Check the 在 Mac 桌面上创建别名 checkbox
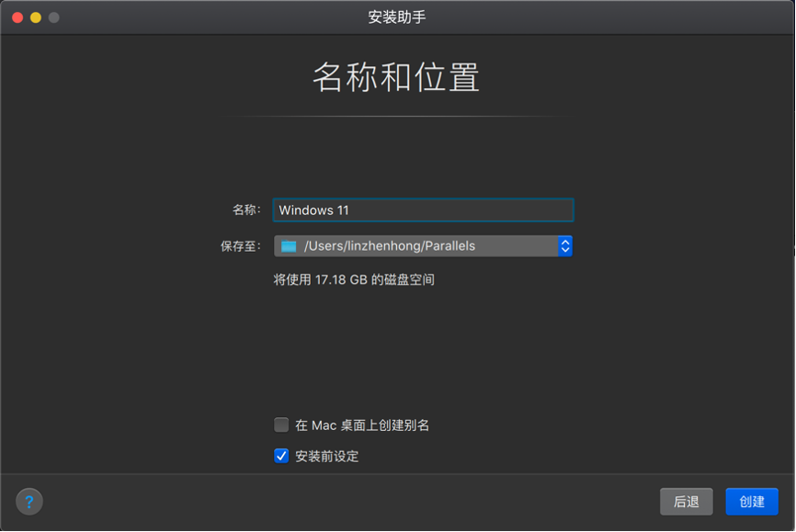796x532 pixels. coord(281,424)
